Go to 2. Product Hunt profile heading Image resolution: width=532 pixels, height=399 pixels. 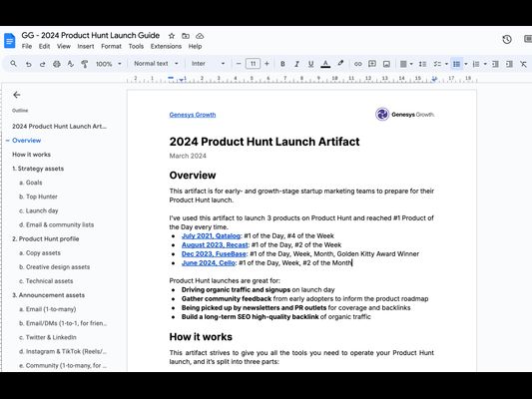(46, 239)
